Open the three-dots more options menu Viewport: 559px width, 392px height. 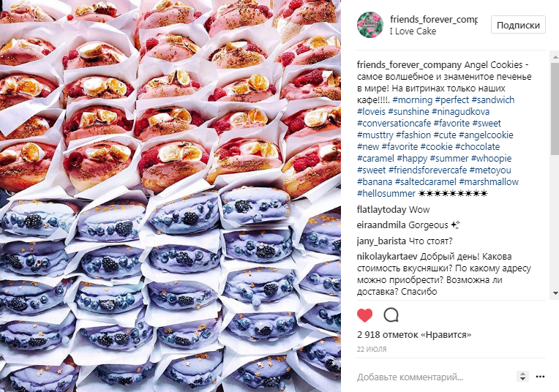pyautogui.click(x=541, y=377)
